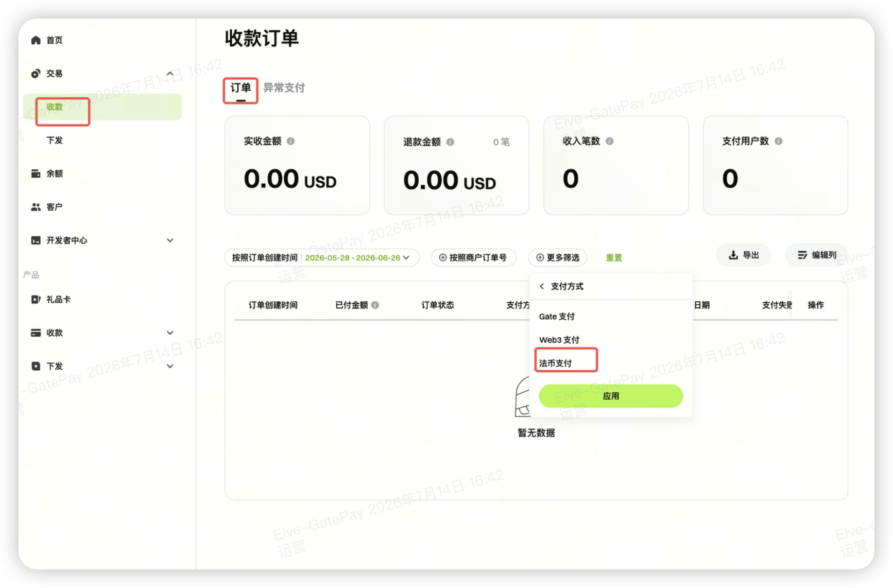Viewport: 893px width, 588px height.
Task: Select 下发 under 交易 menu
Action: pyautogui.click(x=55, y=140)
